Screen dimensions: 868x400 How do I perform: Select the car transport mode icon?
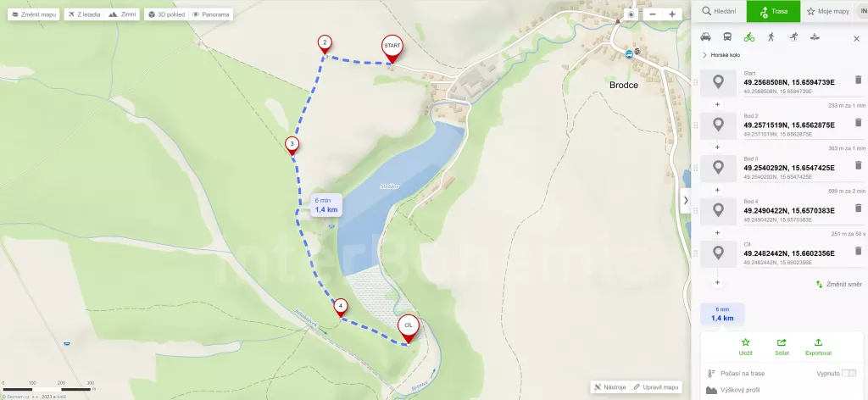705,37
